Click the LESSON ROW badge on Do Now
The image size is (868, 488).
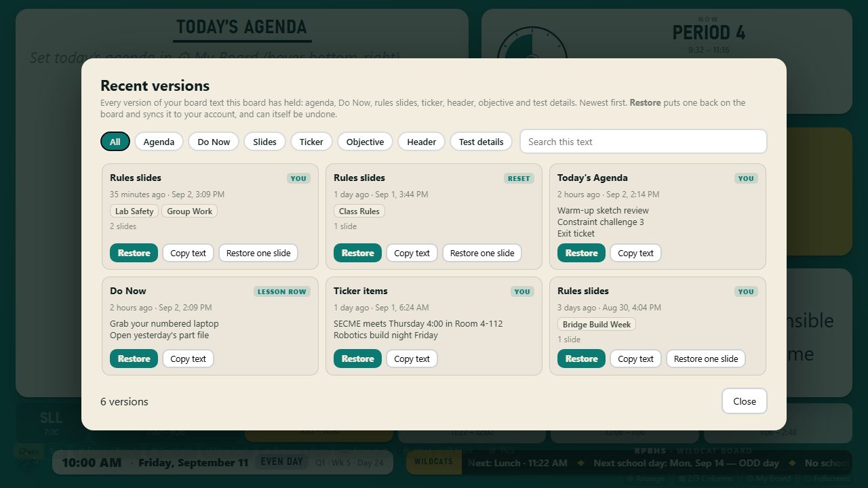click(281, 291)
